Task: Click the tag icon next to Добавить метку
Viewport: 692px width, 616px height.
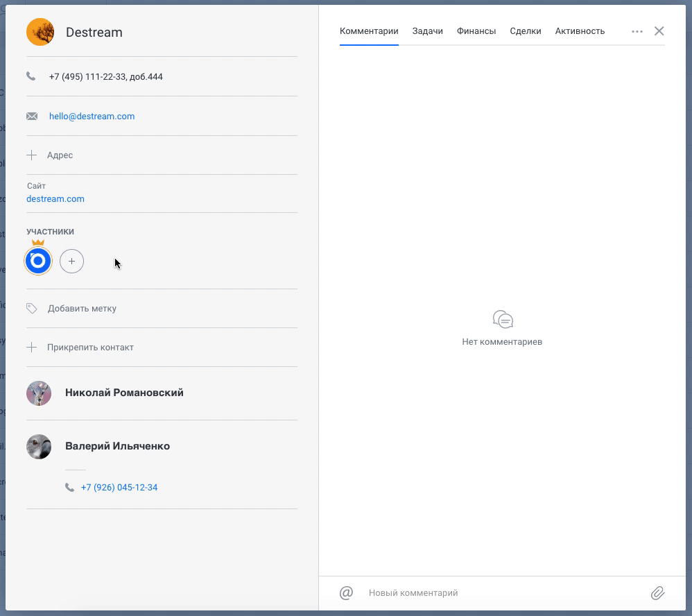Action: pyautogui.click(x=31, y=308)
